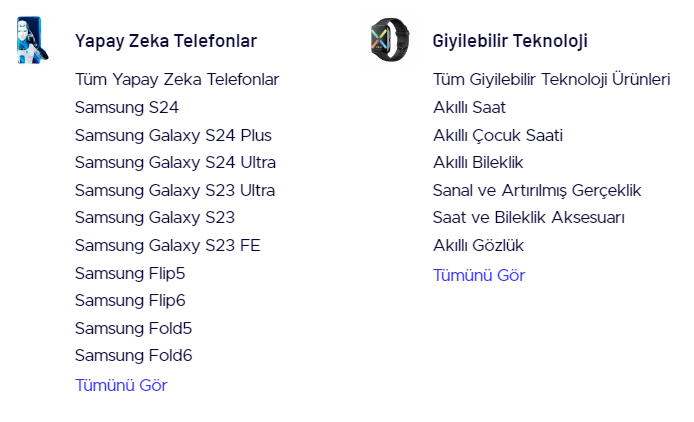
Task: Open Tüm Giyilebilir Teknoloji Ürünleri
Action: point(551,79)
